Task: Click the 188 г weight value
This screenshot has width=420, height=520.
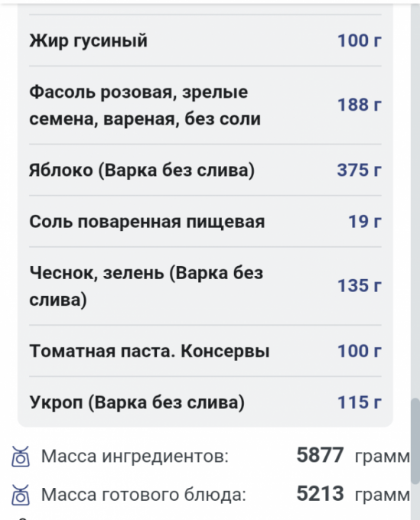Action: [360, 105]
